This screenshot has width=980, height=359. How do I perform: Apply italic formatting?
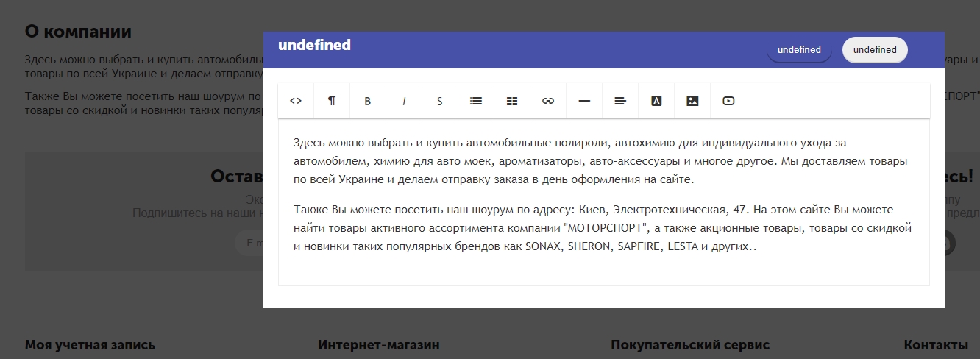404,101
